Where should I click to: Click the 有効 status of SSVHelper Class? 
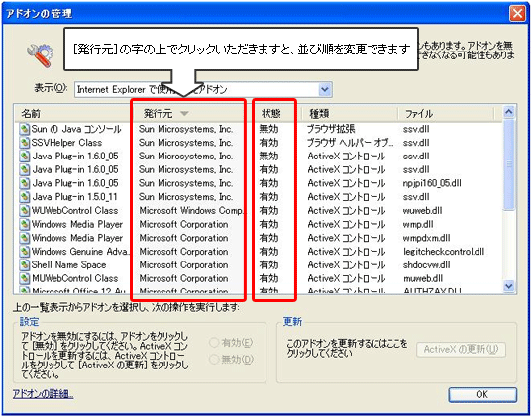coord(268,143)
